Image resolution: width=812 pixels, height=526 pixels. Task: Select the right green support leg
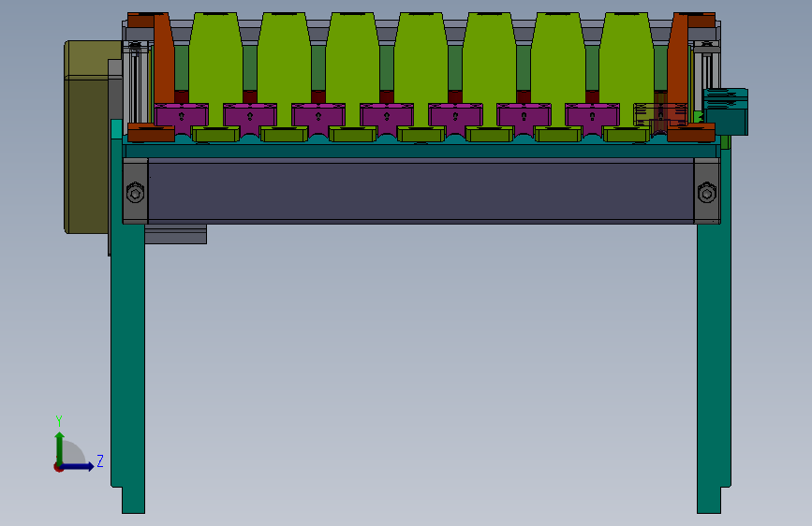(x=714, y=331)
